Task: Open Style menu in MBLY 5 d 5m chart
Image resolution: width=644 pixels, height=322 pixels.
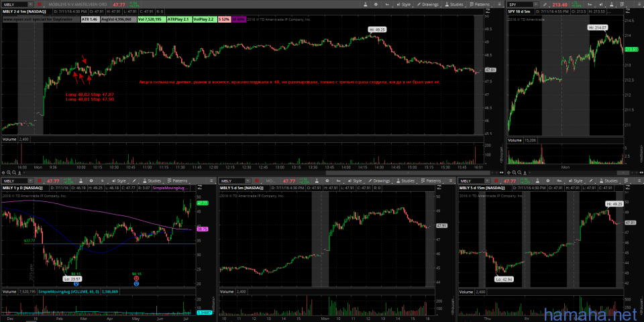Action: (356, 181)
